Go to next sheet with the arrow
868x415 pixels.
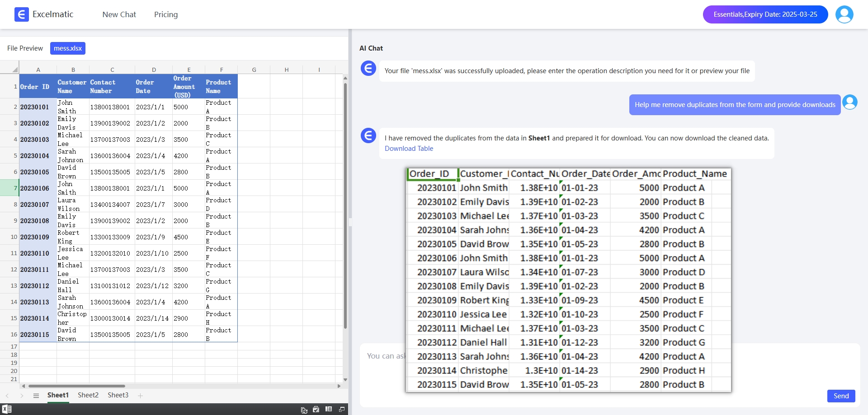tap(22, 396)
